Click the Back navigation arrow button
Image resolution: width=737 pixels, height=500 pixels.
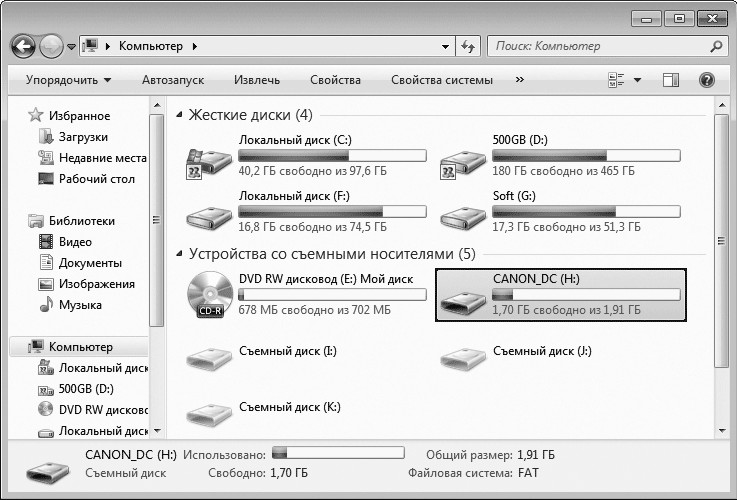[x=24, y=46]
